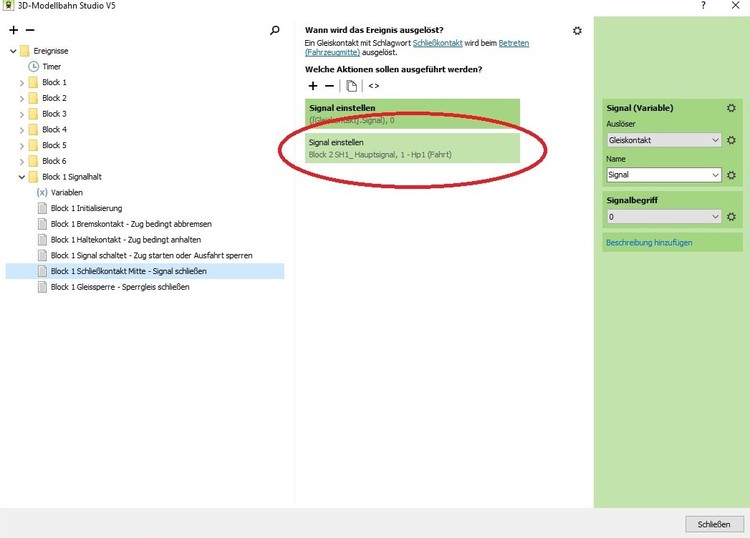Select Block 1 Gleissperre event
The image size is (750, 538).
pos(120,287)
